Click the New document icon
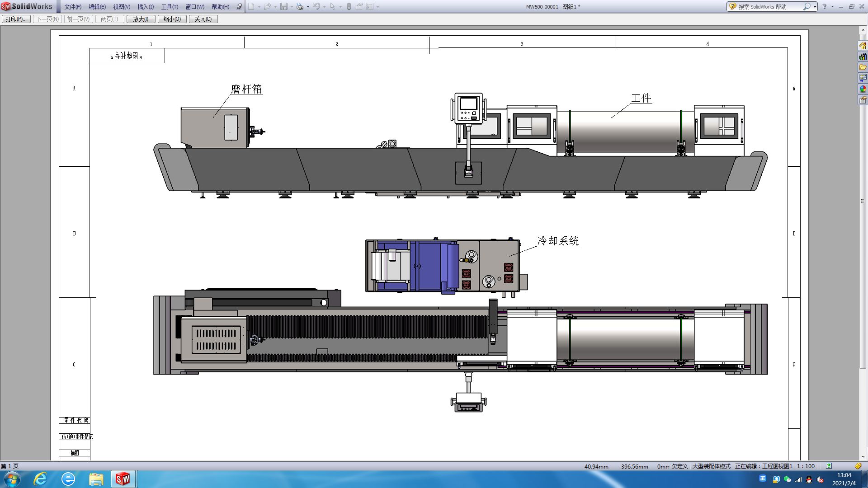868x488 pixels. click(x=251, y=6)
